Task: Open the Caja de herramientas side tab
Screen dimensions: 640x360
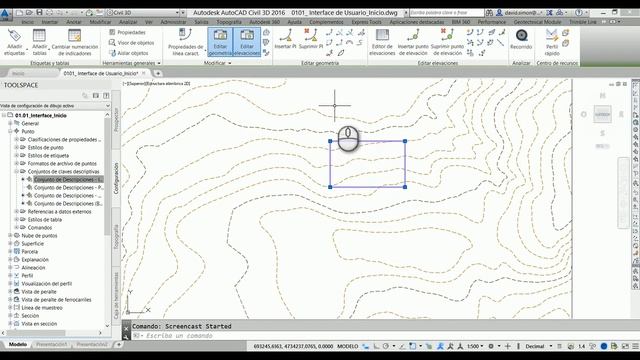Action: click(116, 296)
